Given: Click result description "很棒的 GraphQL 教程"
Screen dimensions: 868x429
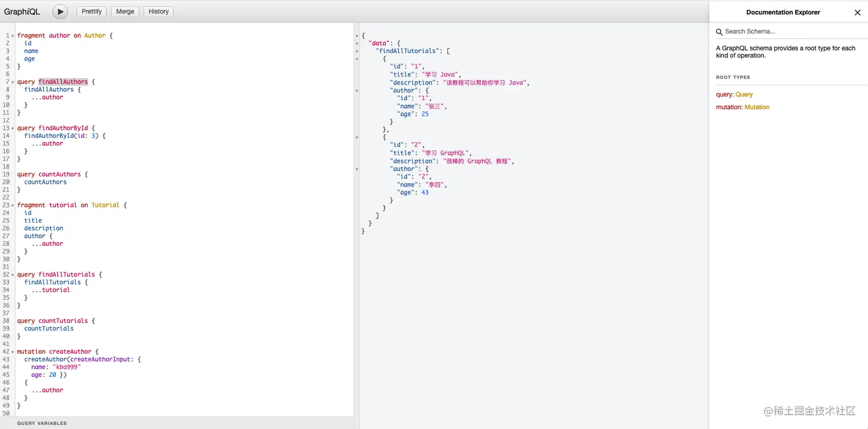Looking at the screenshot, I should click(x=478, y=161).
